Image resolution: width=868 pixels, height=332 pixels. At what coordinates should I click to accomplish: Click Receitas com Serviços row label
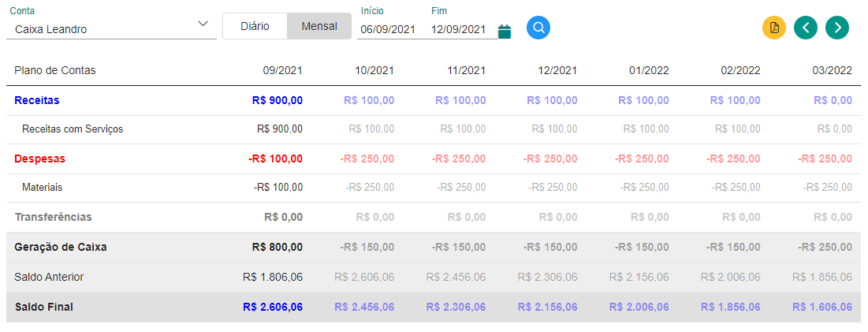coord(73,129)
